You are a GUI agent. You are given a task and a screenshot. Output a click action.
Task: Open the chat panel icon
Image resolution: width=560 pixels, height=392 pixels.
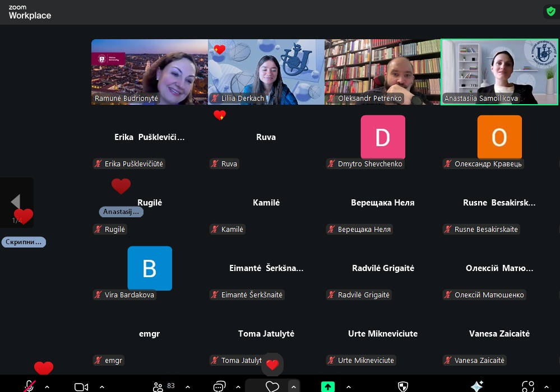pos(219,386)
